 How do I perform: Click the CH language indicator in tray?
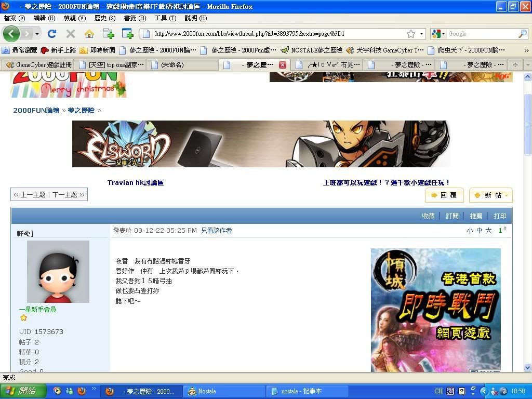[438, 391]
